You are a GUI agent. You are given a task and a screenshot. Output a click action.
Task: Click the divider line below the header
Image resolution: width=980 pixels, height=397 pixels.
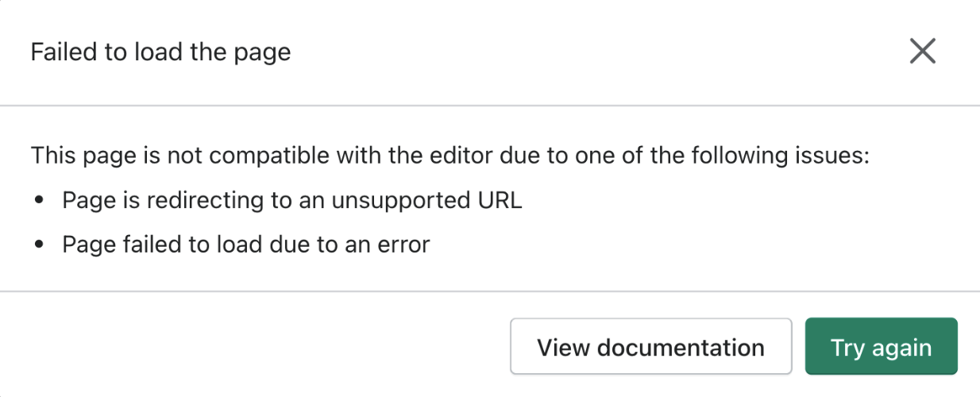coord(490,105)
